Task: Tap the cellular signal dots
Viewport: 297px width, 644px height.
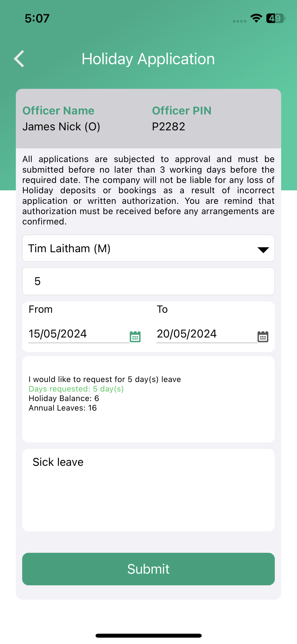Action: 239,21
